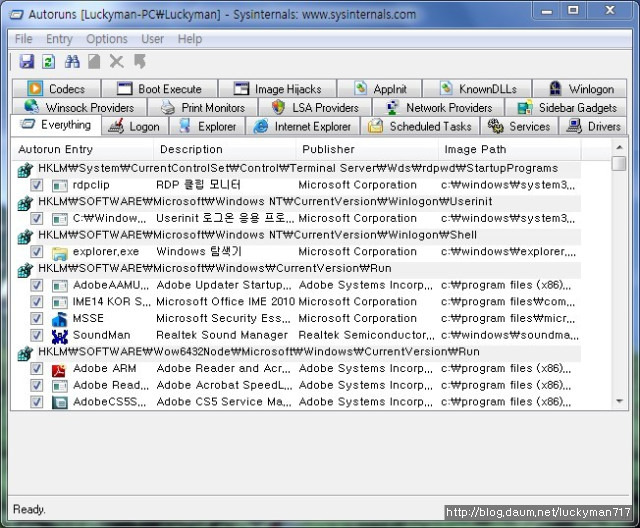The height and width of the screenshot is (528, 640).
Task: Toggle the Adobe ARM checkbox
Action: coord(36,369)
